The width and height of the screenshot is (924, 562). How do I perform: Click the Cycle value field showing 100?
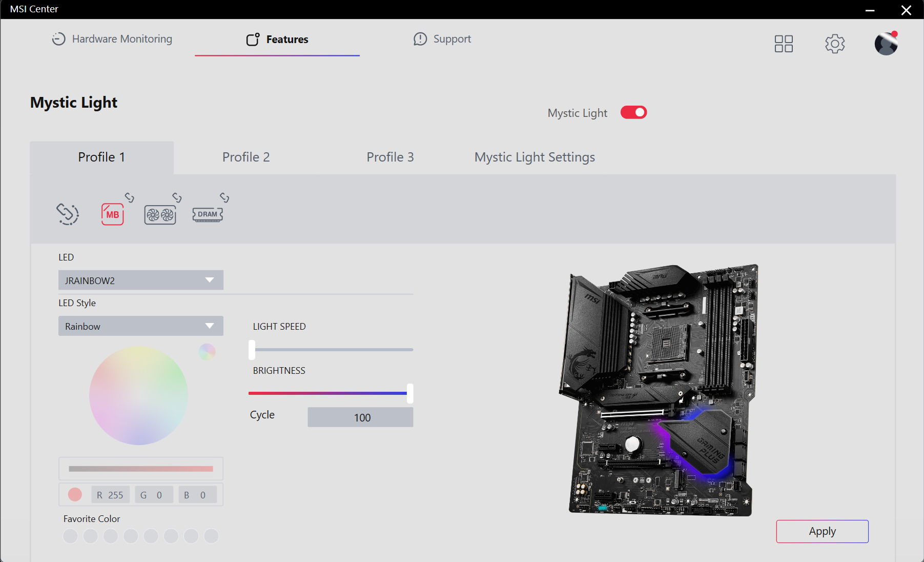[360, 417]
